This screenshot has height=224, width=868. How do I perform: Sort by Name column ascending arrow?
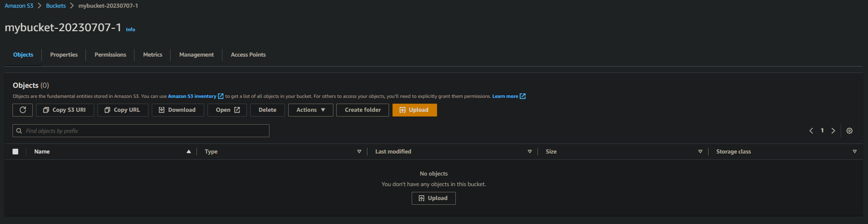click(189, 152)
